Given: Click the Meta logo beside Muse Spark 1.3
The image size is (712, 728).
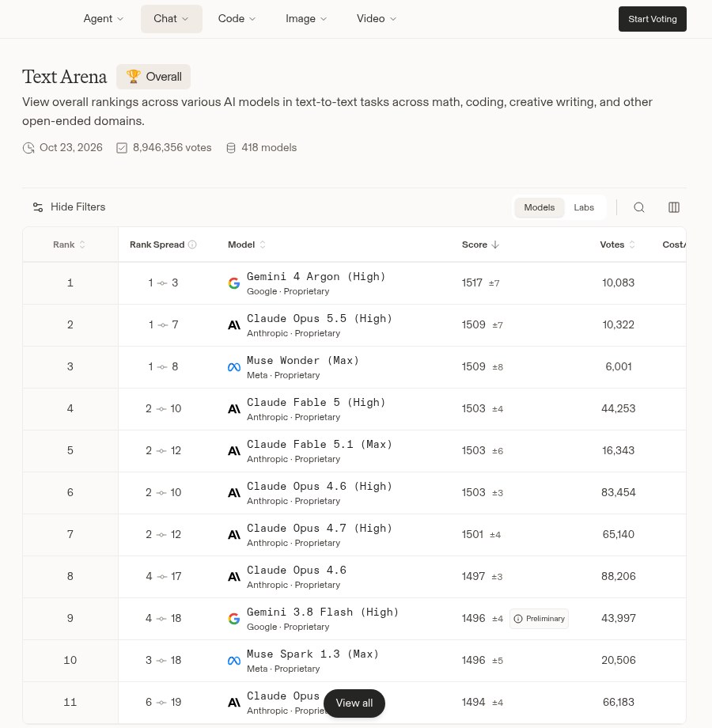Looking at the screenshot, I should click(234, 660).
